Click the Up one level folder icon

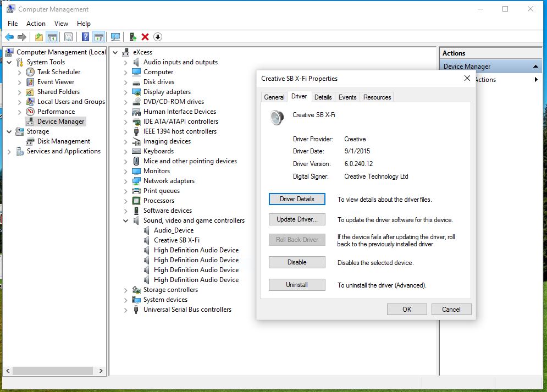pyautogui.click(x=38, y=37)
